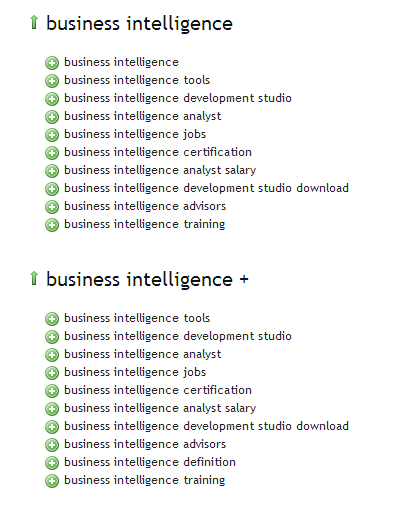The height and width of the screenshot is (506, 402).
Task: Open 'business intelligence certification' in first list
Action: pos(158,152)
